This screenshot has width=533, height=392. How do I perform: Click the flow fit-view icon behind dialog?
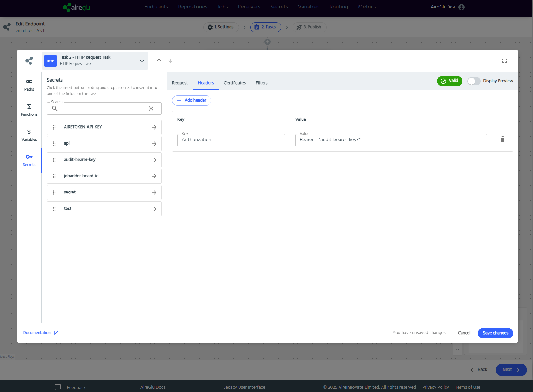457,351
